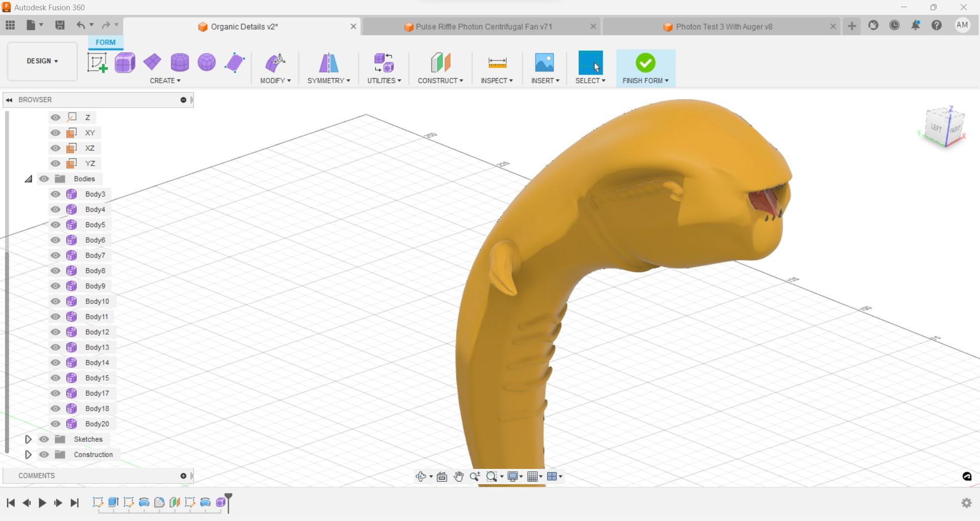Toggle visibility of the Bodies folder
This screenshot has height=521, width=980.
[x=44, y=179]
